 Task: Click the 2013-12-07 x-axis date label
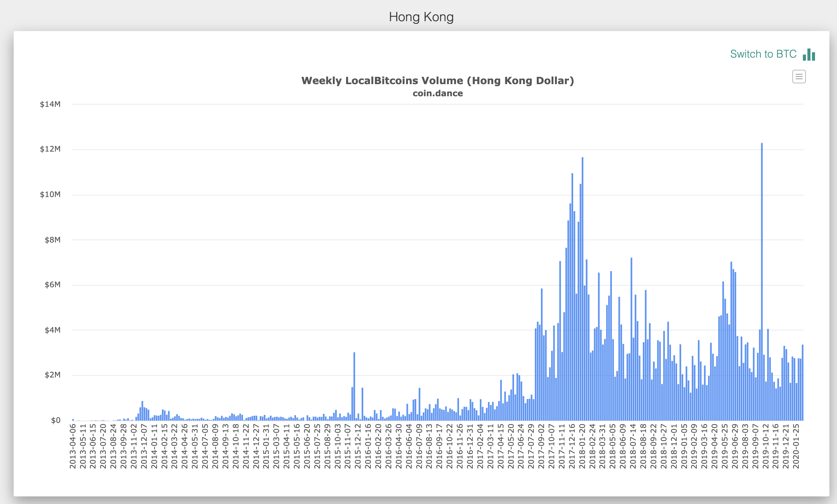(144, 446)
